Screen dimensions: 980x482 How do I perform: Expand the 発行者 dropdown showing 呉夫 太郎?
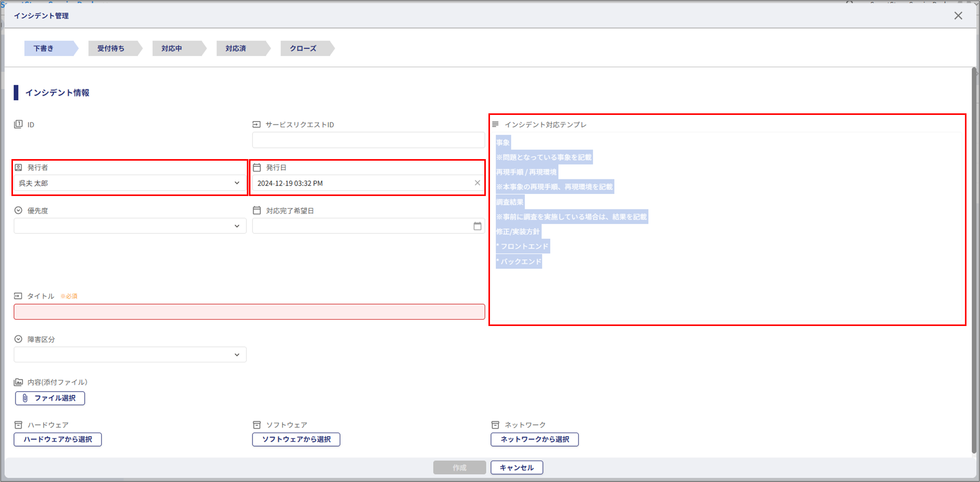130,183
